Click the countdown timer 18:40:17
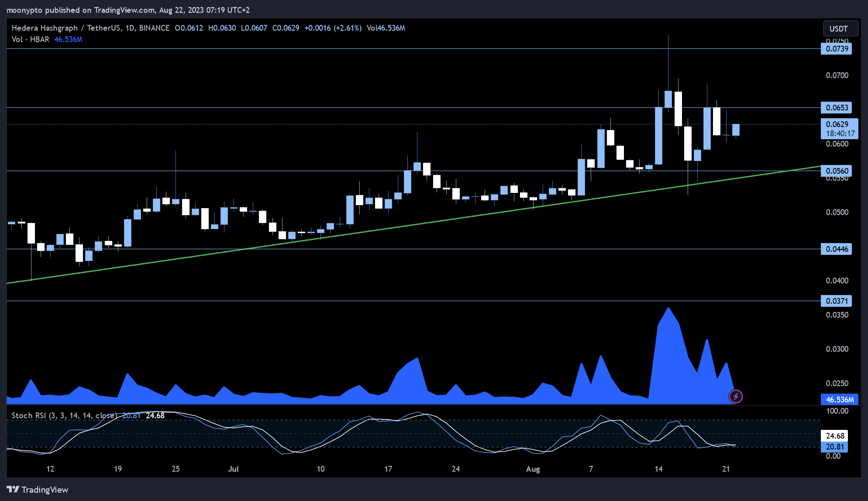 click(840, 134)
